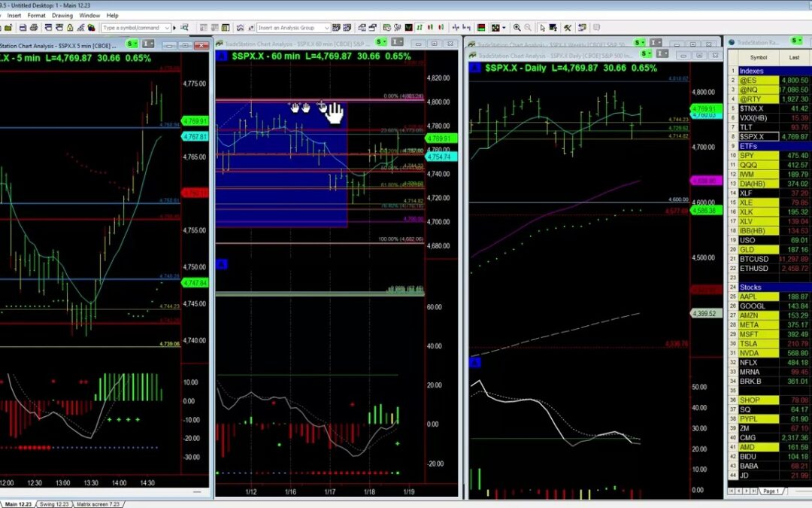The width and height of the screenshot is (812, 508).
Task: Select the @ES row in RadarScreen
Action: 769,81
